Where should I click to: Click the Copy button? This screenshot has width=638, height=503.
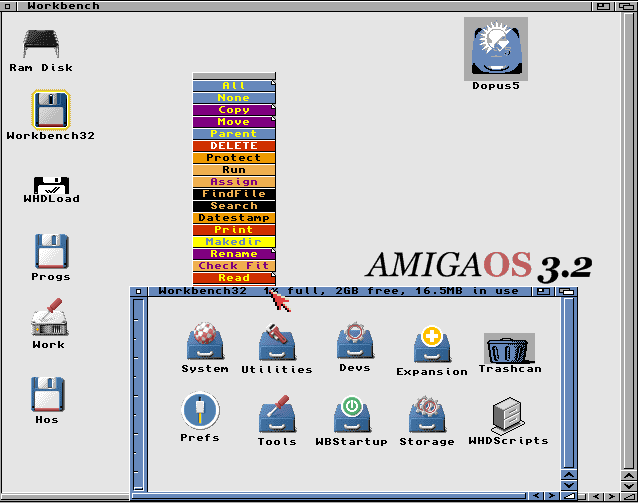[234, 110]
